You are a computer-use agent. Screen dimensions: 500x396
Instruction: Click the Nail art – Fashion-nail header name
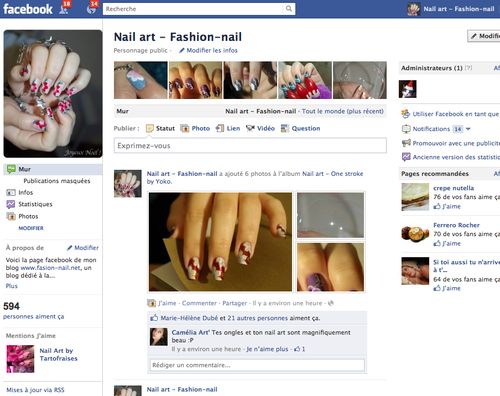point(459,9)
